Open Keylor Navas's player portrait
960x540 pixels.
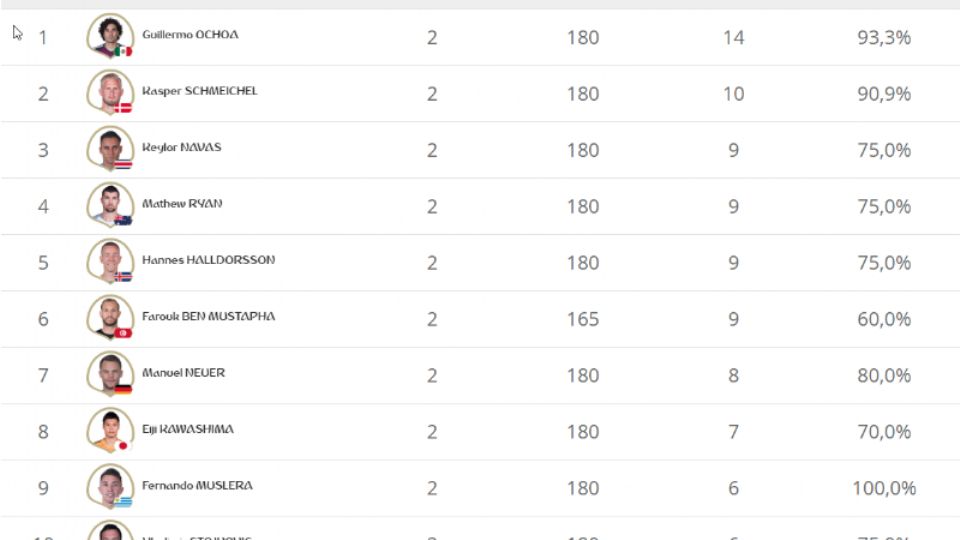[109, 148]
